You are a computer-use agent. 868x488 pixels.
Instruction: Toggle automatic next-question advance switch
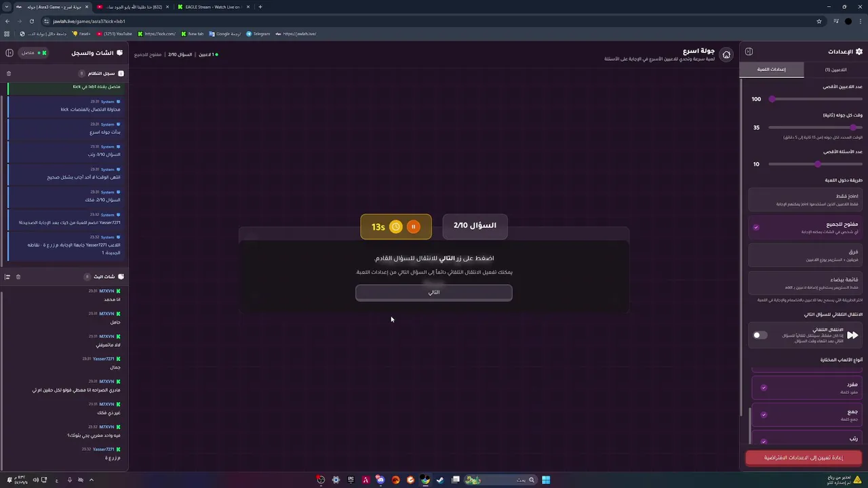coord(759,335)
